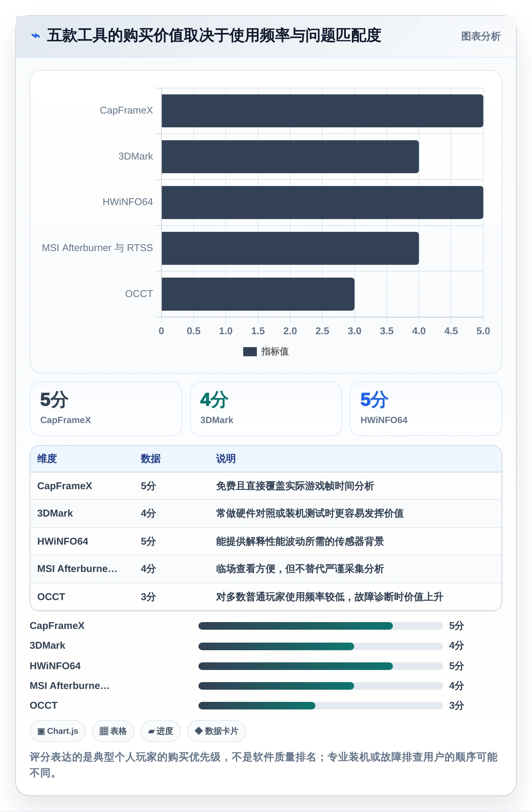
Task: Select the CapFrameX chart axis label
Action: tap(126, 111)
